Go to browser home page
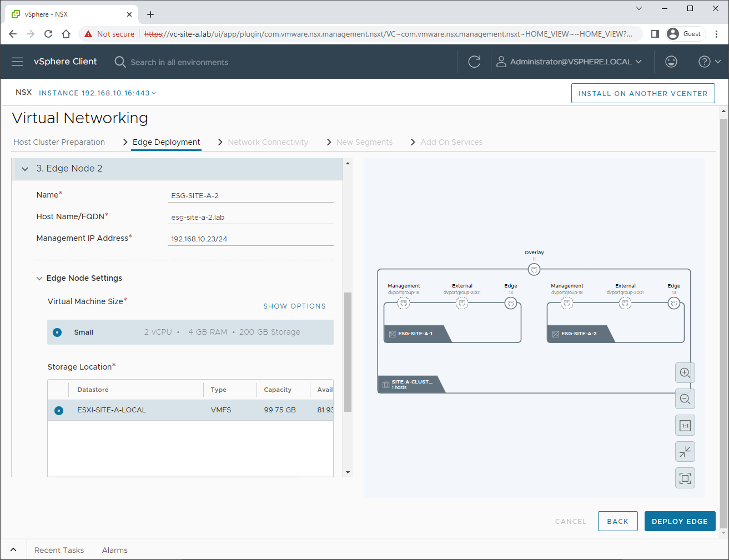The height and width of the screenshot is (560, 729). click(66, 34)
